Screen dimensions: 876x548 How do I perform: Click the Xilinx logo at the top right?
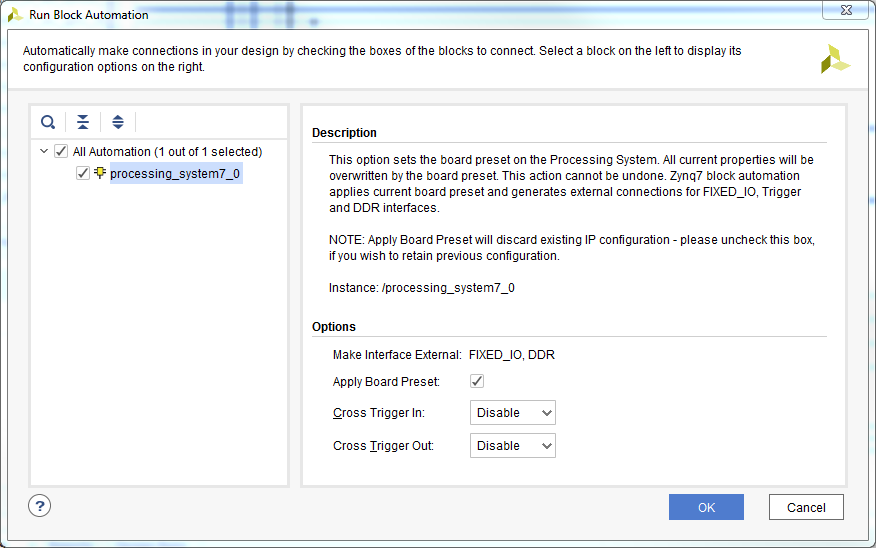point(835,59)
